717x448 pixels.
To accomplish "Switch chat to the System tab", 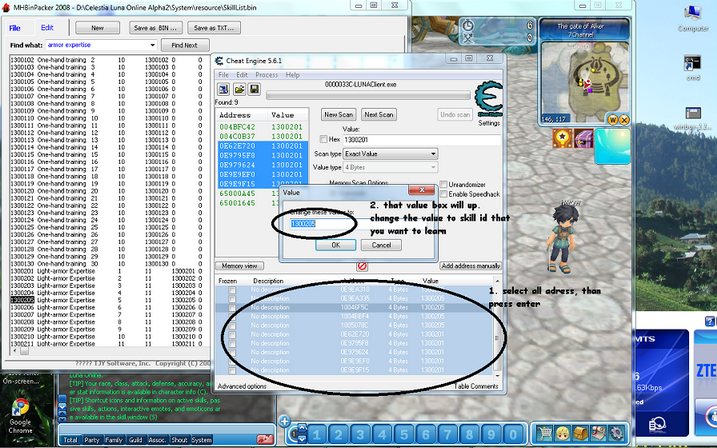I will [x=202, y=440].
